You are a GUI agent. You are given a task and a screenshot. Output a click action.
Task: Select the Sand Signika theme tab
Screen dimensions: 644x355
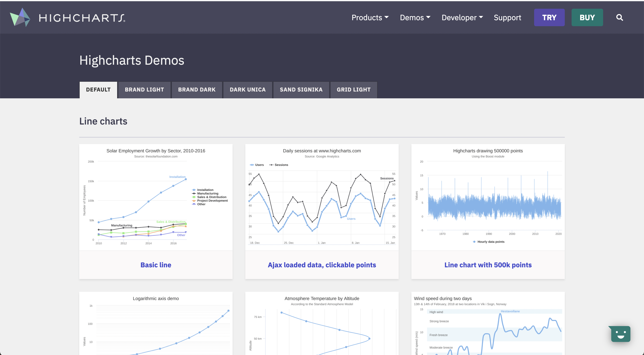[x=301, y=90]
